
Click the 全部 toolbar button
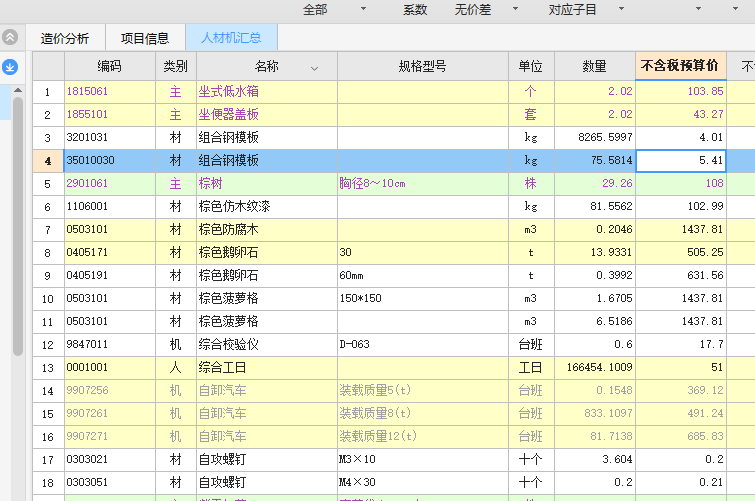(x=315, y=10)
